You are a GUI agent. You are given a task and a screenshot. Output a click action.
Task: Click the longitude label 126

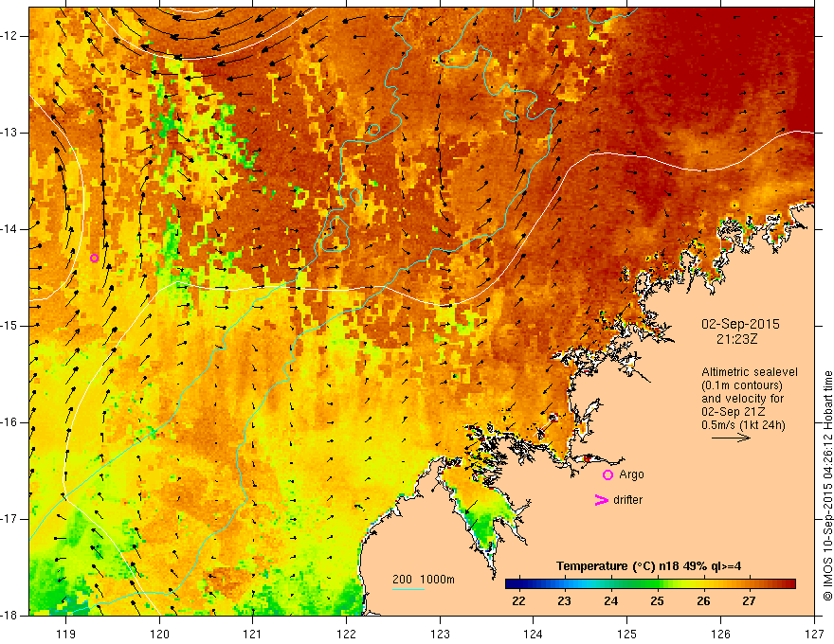click(720, 634)
